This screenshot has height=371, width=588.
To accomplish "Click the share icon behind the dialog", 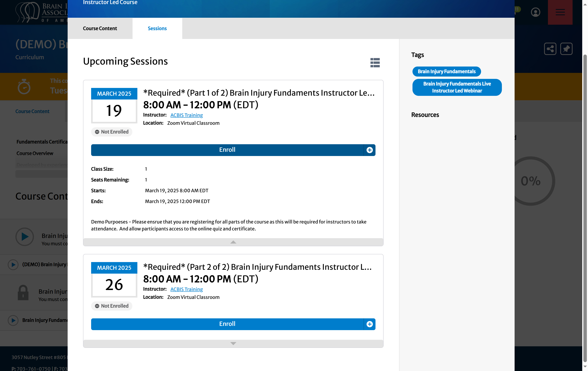I will tap(550, 49).
